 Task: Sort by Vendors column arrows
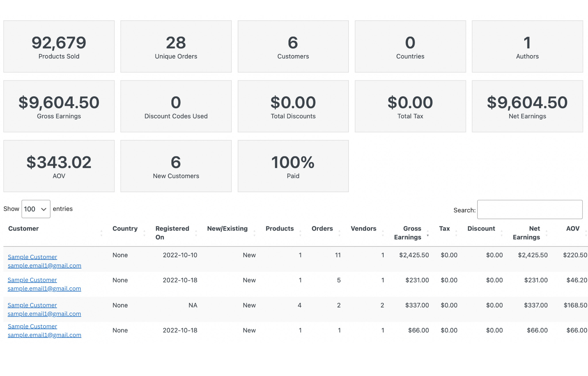[383, 233]
